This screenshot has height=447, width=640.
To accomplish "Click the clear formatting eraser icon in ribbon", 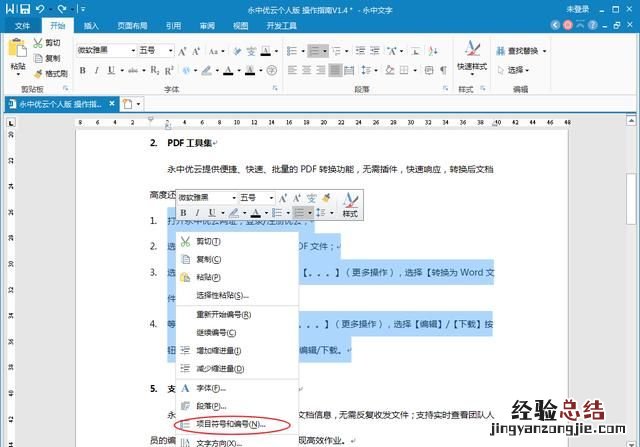I will 237,51.
